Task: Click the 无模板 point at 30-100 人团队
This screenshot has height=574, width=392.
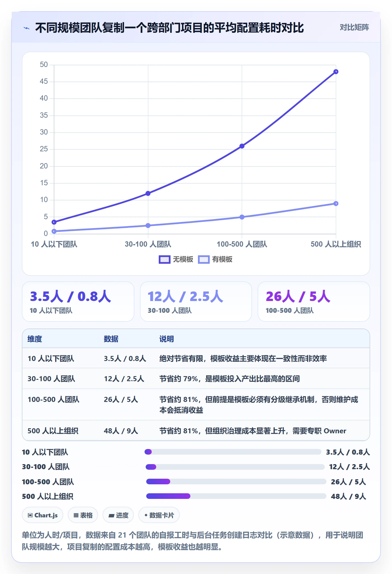Action: pos(148,193)
